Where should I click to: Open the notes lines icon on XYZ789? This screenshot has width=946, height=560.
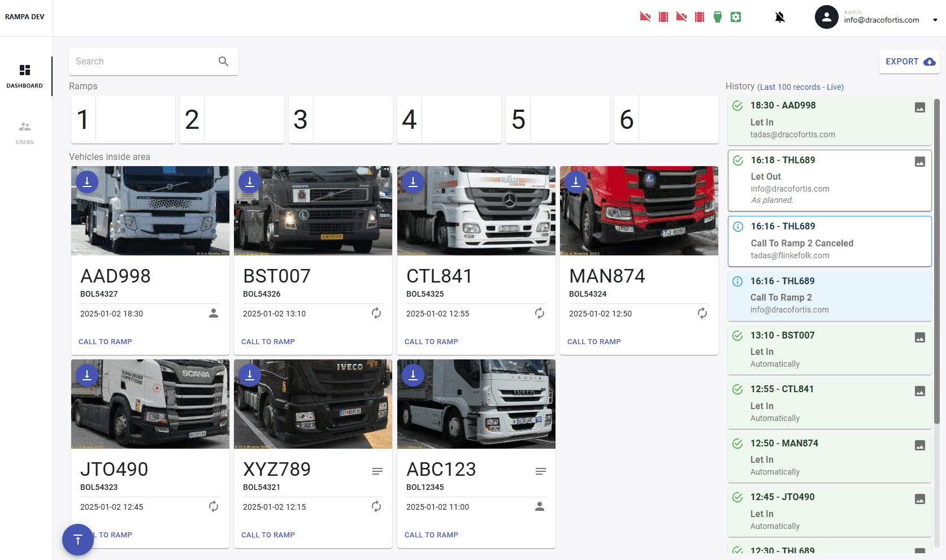(x=377, y=471)
